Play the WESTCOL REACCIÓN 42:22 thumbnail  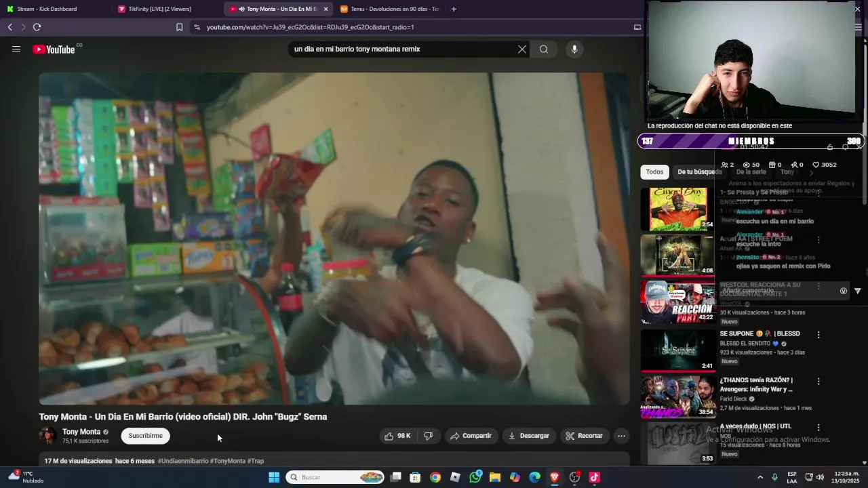(x=677, y=302)
